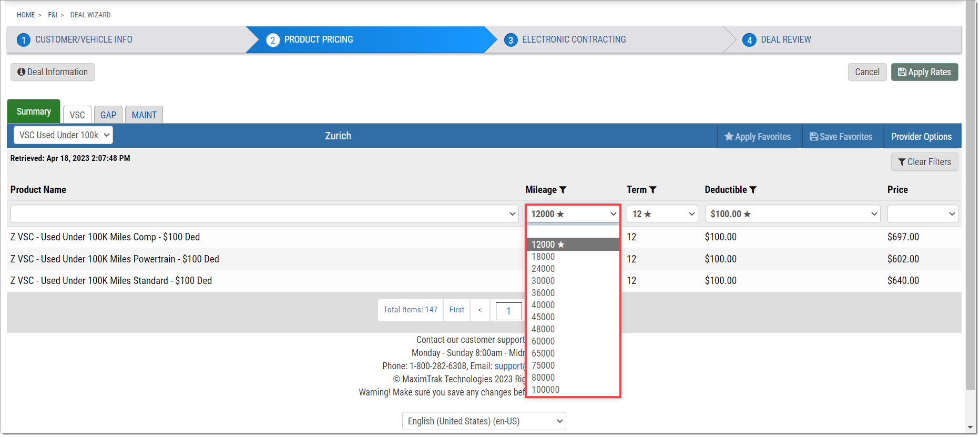Select 24000 mileage option
The height and width of the screenshot is (437, 980).
pyautogui.click(x=573, y=269)
